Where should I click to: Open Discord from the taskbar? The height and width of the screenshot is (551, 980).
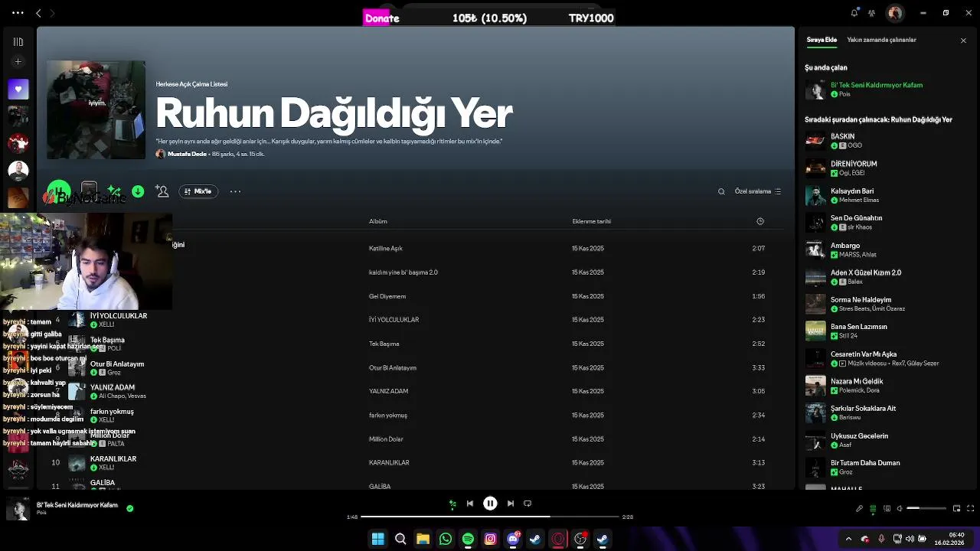513,539
